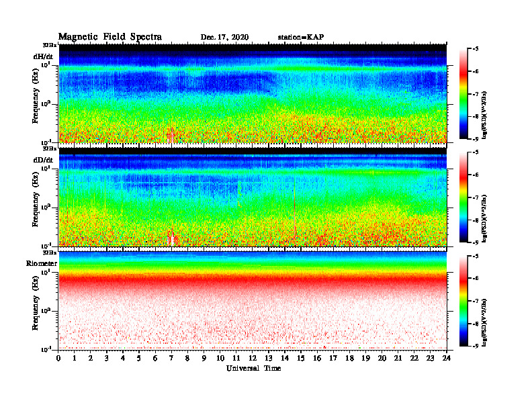This screenshot has height=411, width=532.
Task: Click the hour 8 tick label on the time axis
Action: pos(187,359)
